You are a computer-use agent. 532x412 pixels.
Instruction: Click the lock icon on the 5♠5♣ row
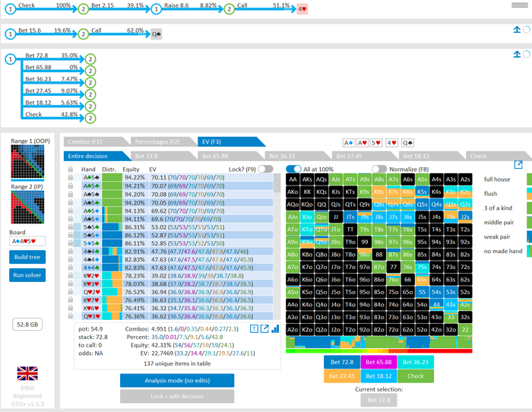click(71, 227)
